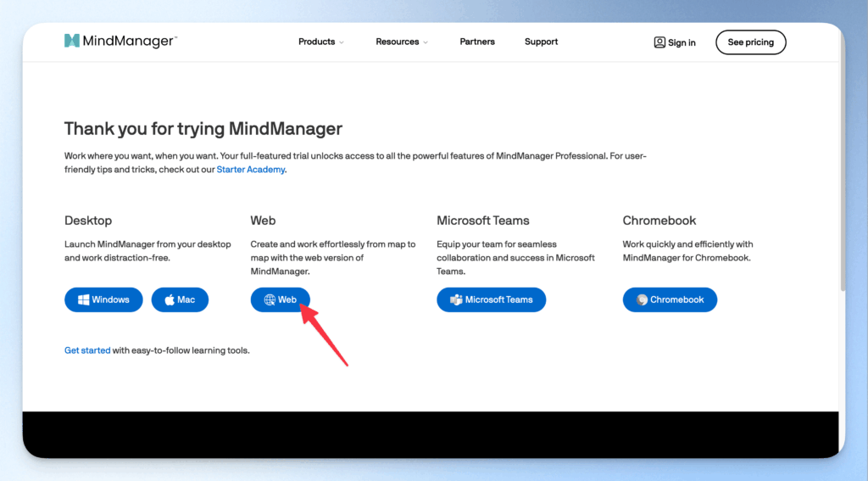Go to the Partners page

point(477,42)
